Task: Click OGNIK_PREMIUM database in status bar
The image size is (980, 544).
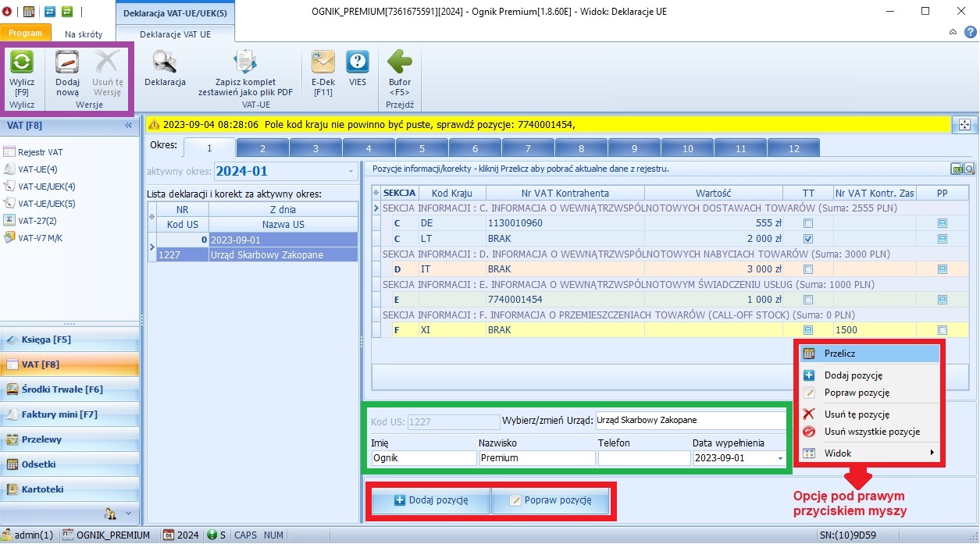Action: pos(107,535)
